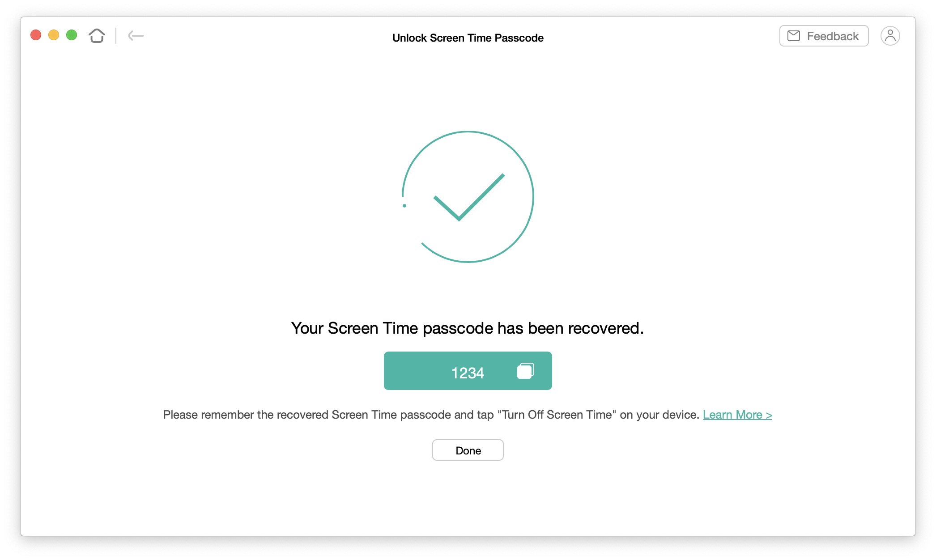
Task: Select the person silhouette icon at top right
Action: (890, 35)
